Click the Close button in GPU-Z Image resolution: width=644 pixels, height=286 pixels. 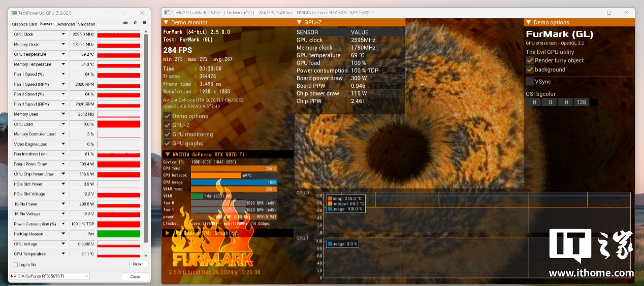tap(135, 277)
